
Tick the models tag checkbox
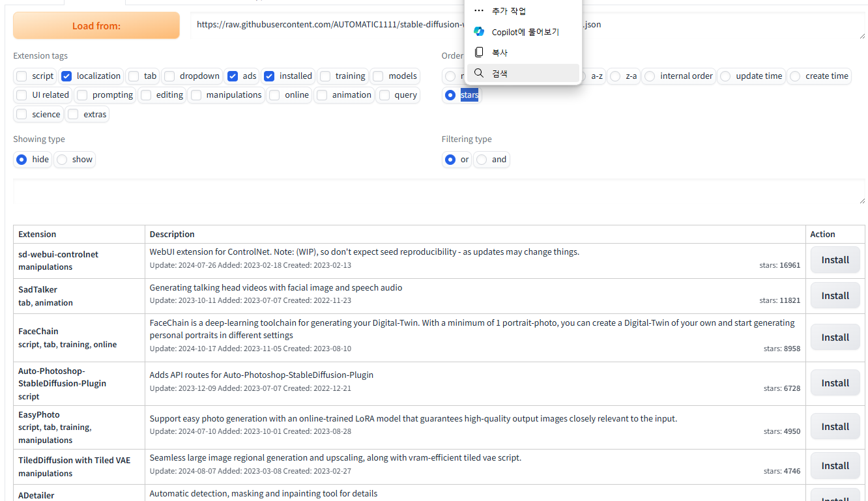click(378, 76)
